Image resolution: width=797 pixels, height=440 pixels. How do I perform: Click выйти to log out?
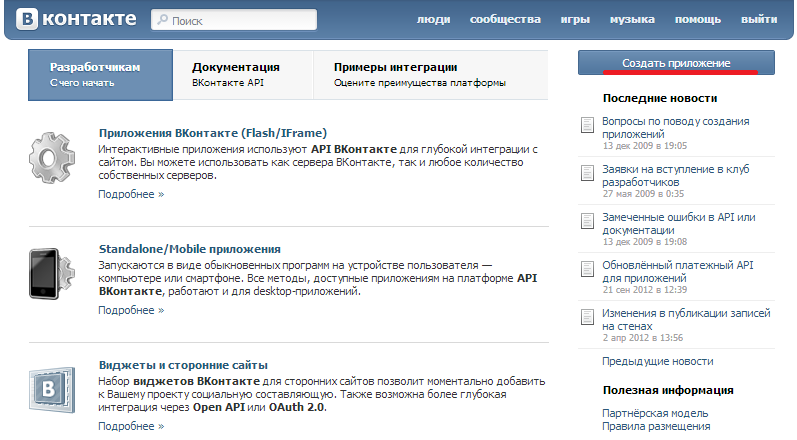click(x=759, y=19)
